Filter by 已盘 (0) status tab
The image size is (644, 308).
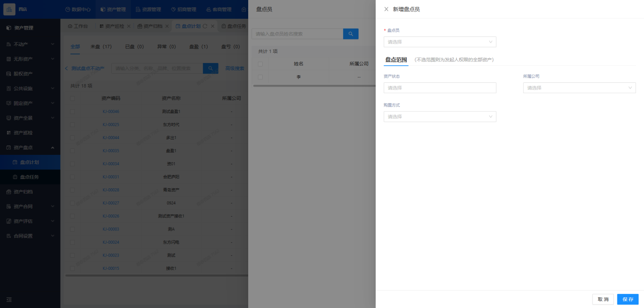click(134, 46)
